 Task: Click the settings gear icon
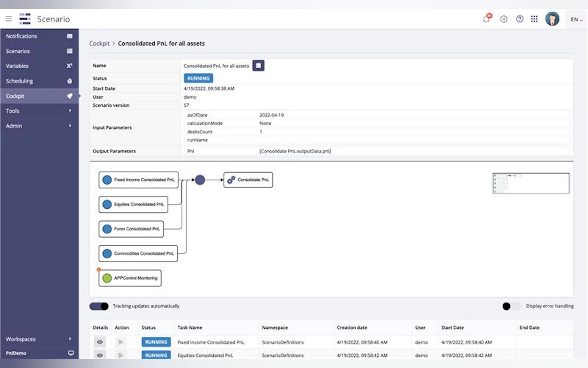coord(504,19)
